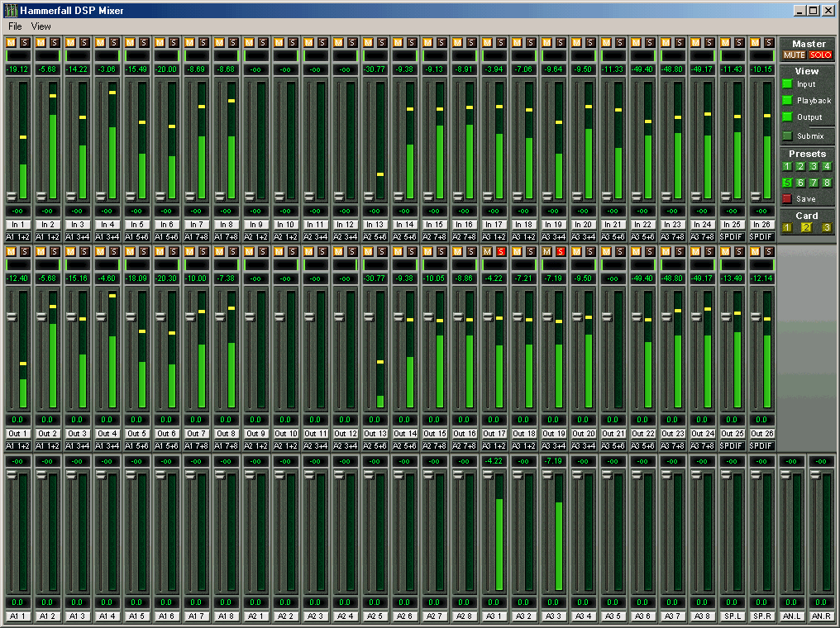The image size is (840, 628).
Task: Click the Master SOLO button
Action: [820, 55]
